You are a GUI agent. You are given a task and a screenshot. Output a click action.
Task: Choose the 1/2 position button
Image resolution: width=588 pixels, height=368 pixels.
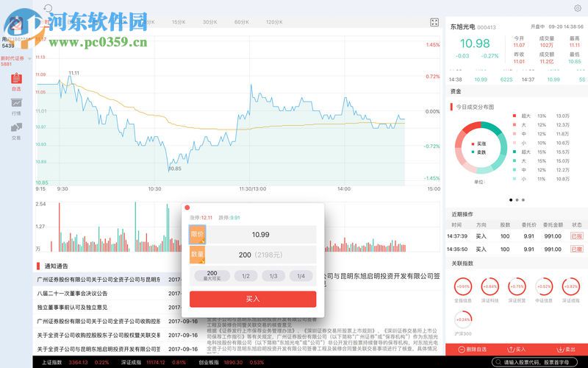pyautogui.click(x=245, y=276)
